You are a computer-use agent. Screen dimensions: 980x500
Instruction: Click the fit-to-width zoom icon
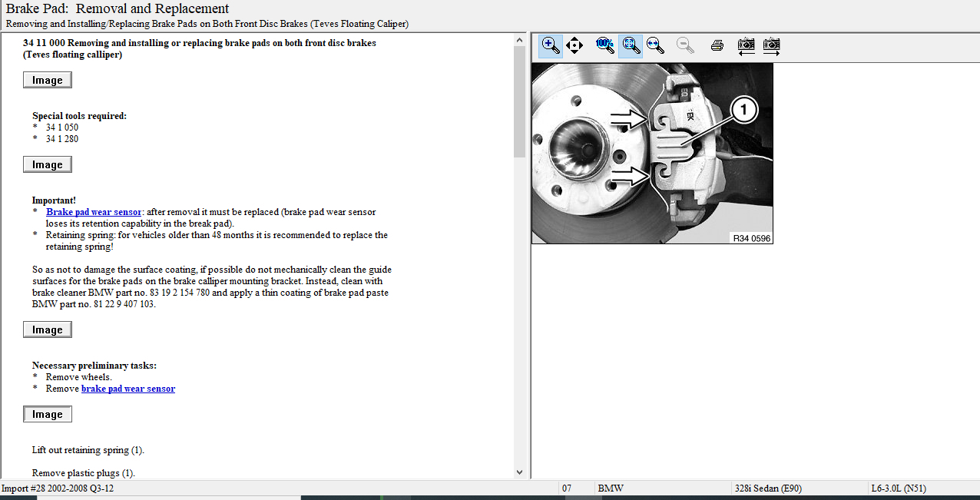pyautogui.click(x=655, y=45)
